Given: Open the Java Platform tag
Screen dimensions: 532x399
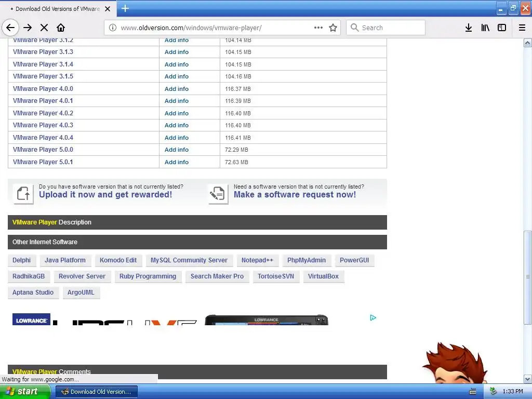Looking at the screenshot, I should coord(65,260).
